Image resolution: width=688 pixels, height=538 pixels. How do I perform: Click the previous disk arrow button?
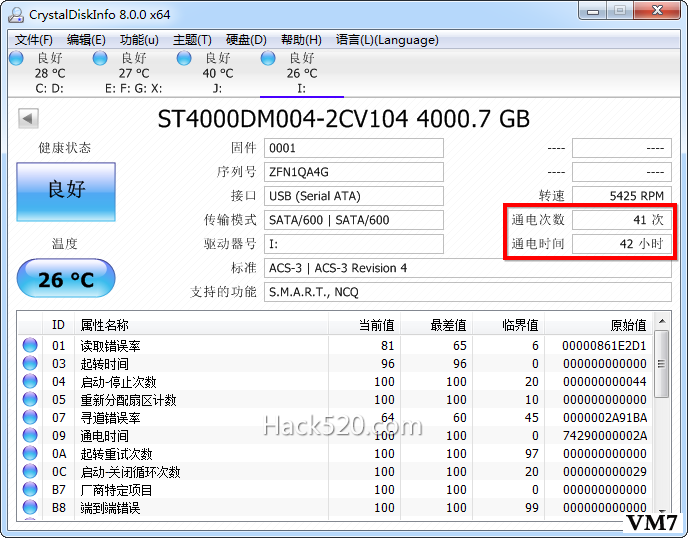coord(28,118)
